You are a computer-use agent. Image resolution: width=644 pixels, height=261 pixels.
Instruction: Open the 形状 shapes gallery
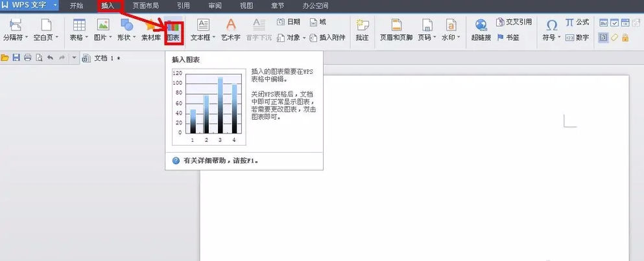coord(126,30)
